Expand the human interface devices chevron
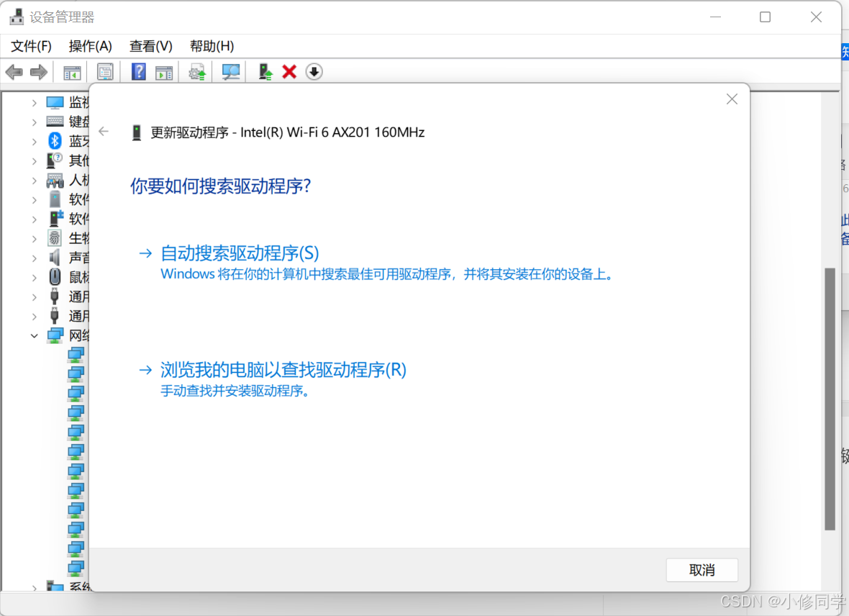This screenshot has width=849, height=616. (x=34, y=181)
